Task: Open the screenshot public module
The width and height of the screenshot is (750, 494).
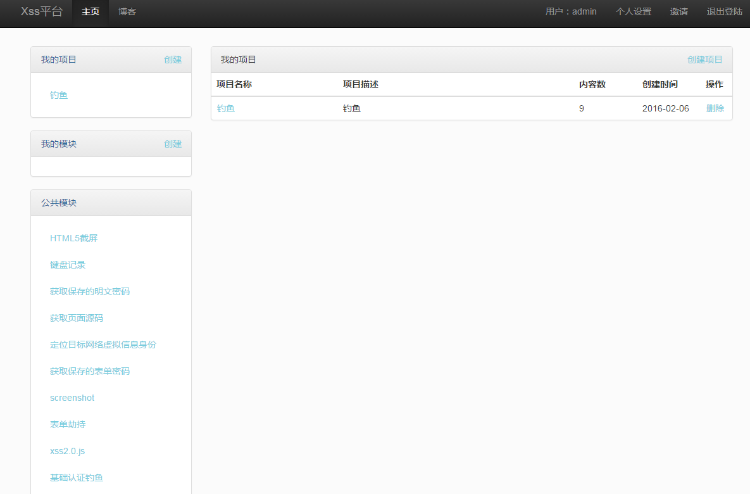Action: 72,398
